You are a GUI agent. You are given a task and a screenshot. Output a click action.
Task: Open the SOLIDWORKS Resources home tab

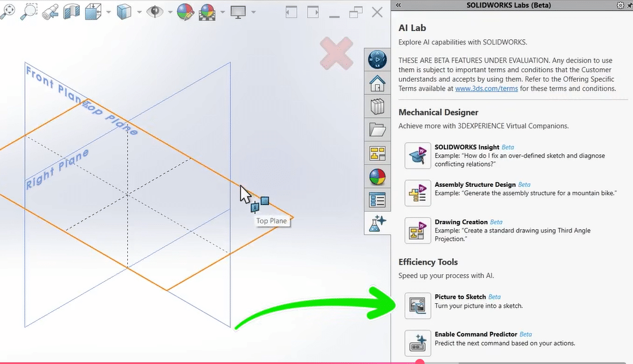[377, 83]
